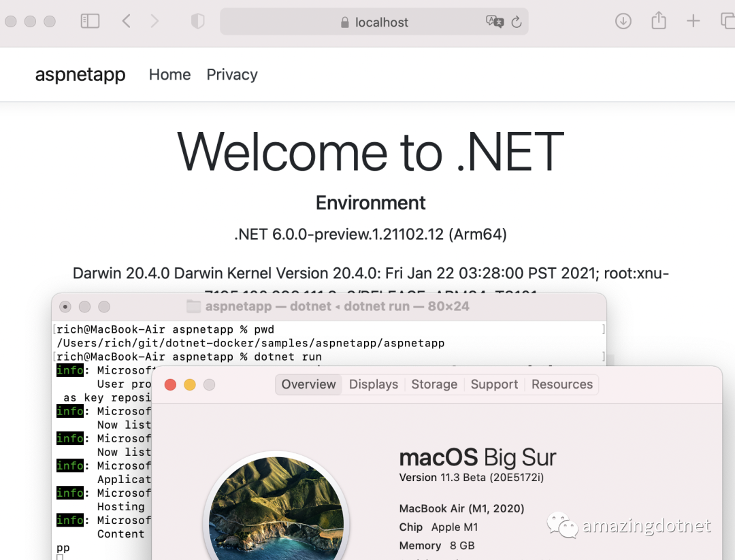Screen dimensions: 735x560
Task: Open the Support tab
Action: click(494, 384)
